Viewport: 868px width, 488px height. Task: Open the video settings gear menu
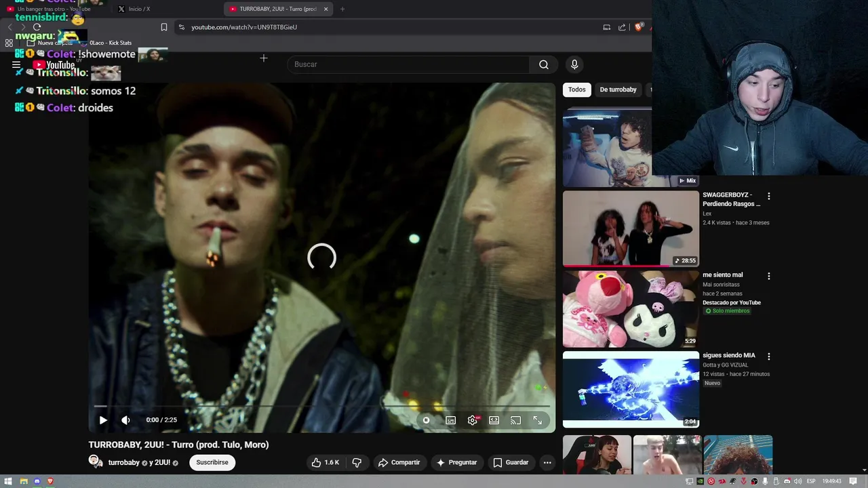pyautogui.click(x=473, y=420)
